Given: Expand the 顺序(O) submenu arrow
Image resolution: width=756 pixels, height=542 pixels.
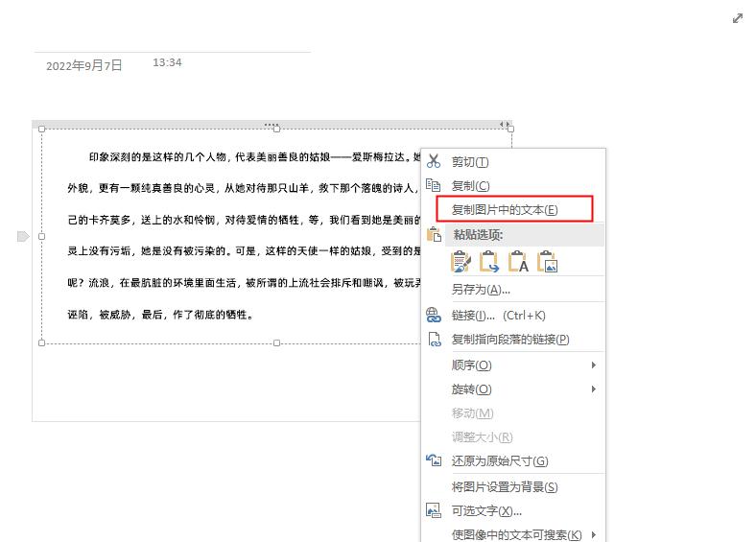Looking at the screenshot, I should [x=594, y=365].
